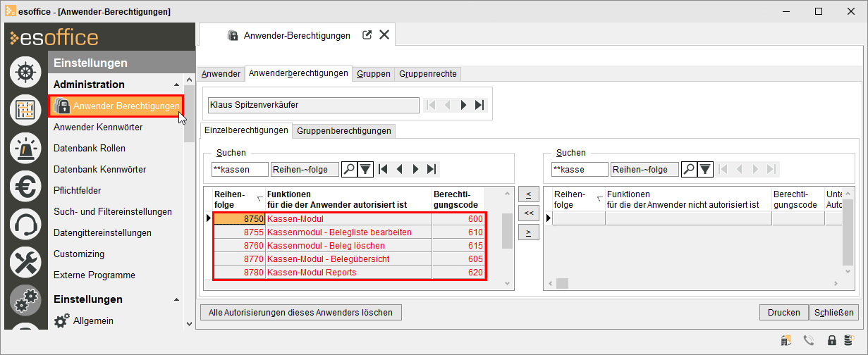Select the Anwenderberechtigungen tab
868x355 pixels.
coord(298,73)
